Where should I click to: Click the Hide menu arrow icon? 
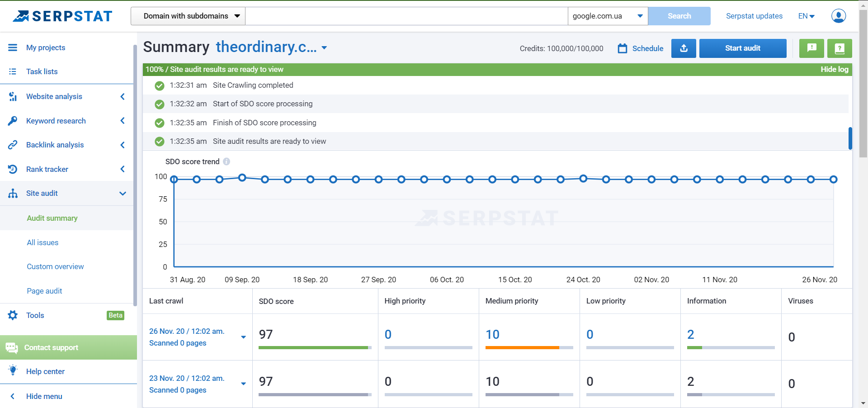(x=13, y=396)
